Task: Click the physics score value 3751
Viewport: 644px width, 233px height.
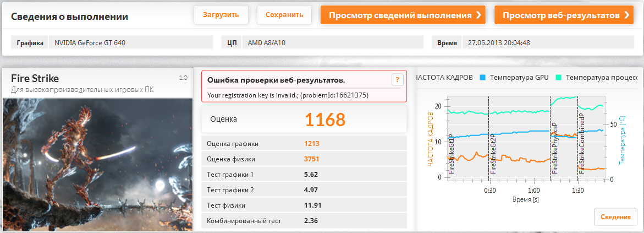Action: tap(312, 159)
